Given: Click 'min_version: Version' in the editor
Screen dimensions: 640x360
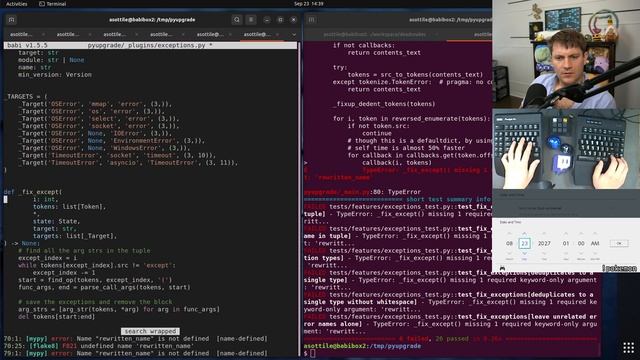Looking at the screenshot, I should (x=55, y=75).
